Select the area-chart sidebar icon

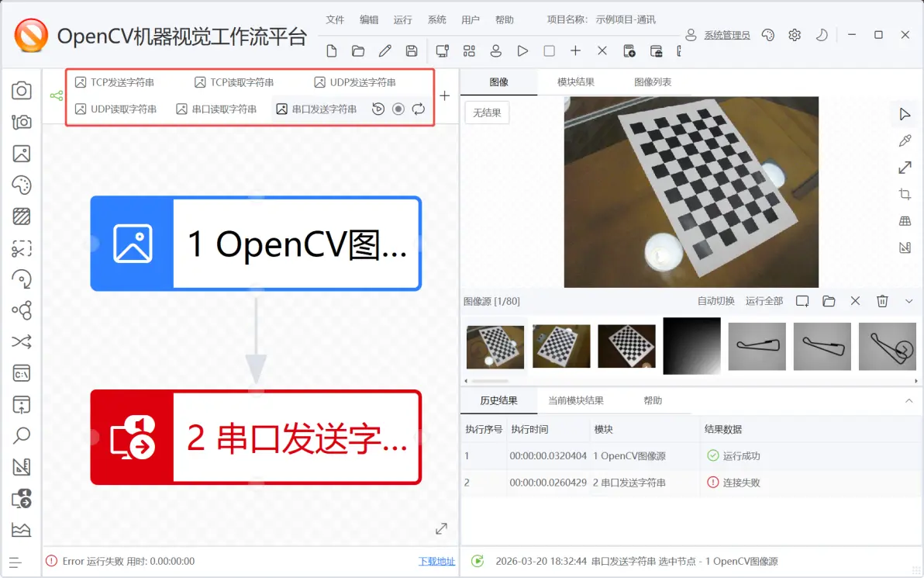pyautogui.click(x=21, y=530)
